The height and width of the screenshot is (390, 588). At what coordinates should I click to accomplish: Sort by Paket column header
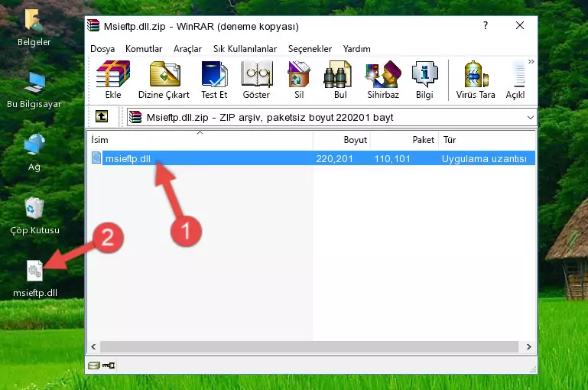coord(404,140)
